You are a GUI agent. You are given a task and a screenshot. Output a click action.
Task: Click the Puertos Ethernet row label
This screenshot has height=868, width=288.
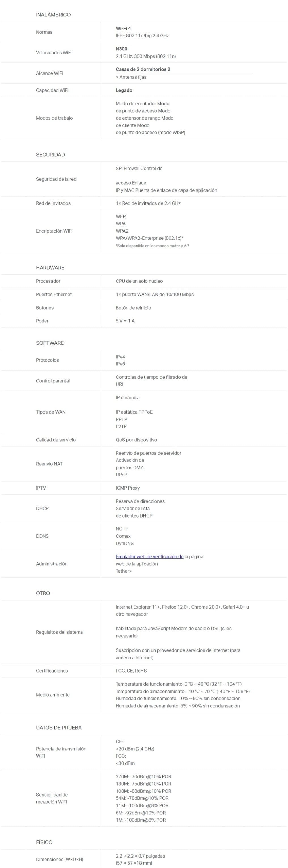coord(54,295)
